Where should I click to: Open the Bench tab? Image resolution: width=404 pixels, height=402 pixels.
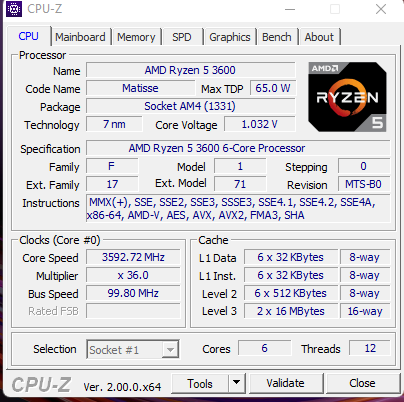point(277,37)
